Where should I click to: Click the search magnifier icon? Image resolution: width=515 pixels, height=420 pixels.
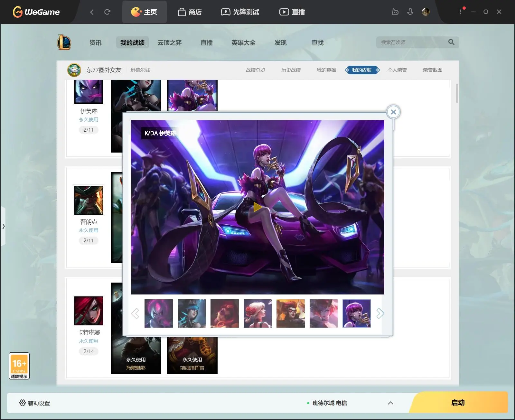point(451,42)
